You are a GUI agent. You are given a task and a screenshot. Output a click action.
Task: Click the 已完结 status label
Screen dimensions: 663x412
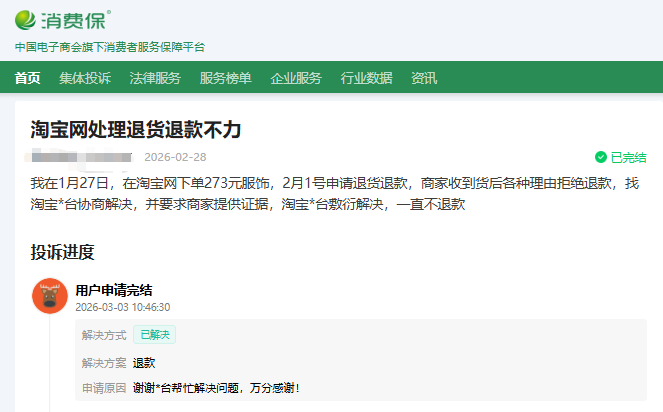pyautogui.click(x=628, y=157)
